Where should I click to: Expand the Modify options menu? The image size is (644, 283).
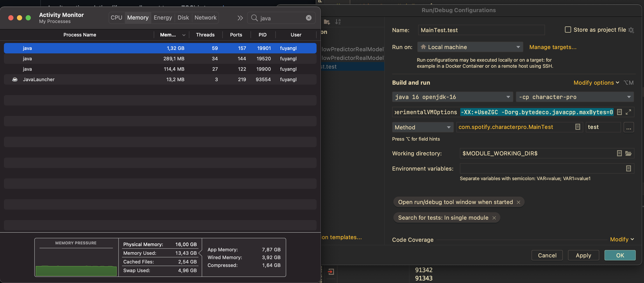[596, 83]
